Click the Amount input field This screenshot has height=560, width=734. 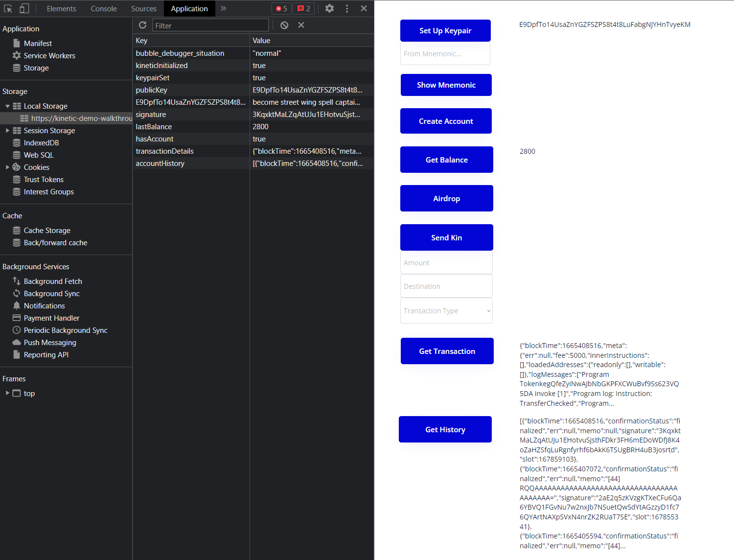pos(446,263)
